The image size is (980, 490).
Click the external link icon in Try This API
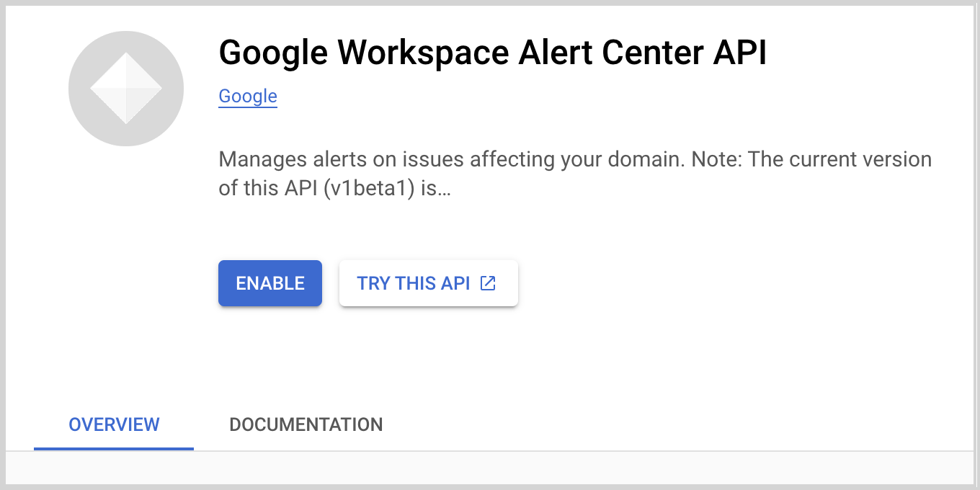pos(488,283)
